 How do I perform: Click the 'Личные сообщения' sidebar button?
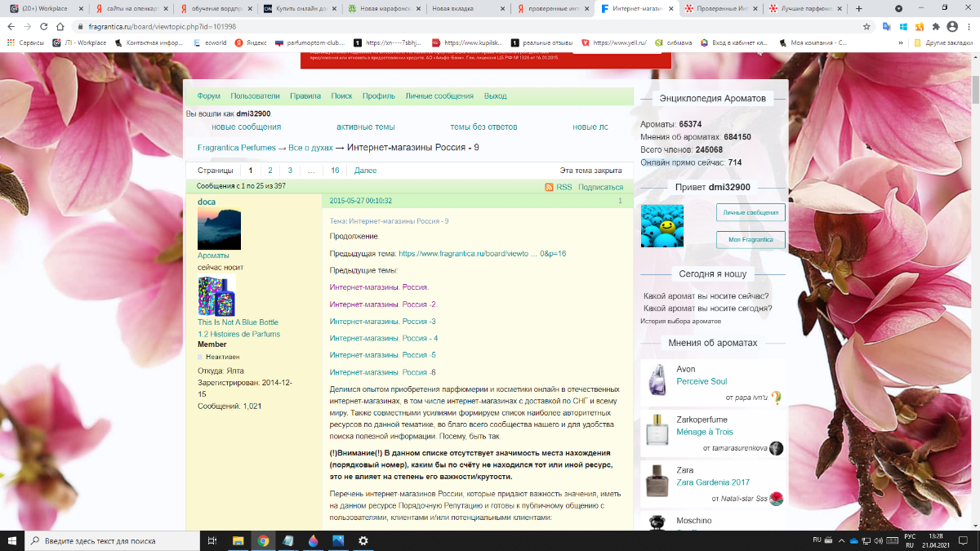(751, 212)
